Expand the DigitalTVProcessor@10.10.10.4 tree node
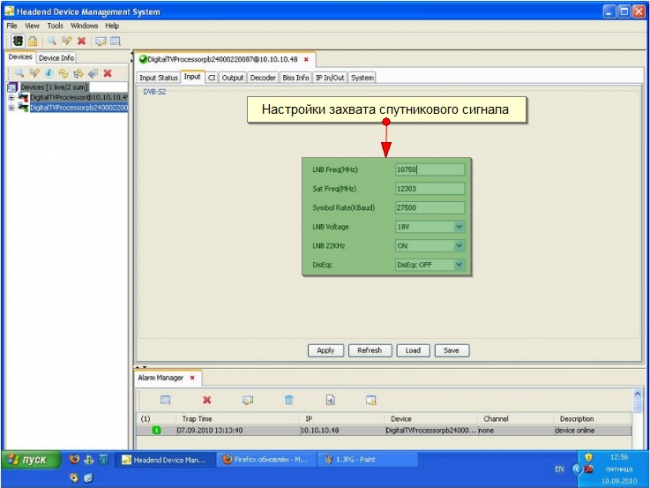The image size is (650, 488). 11,98
